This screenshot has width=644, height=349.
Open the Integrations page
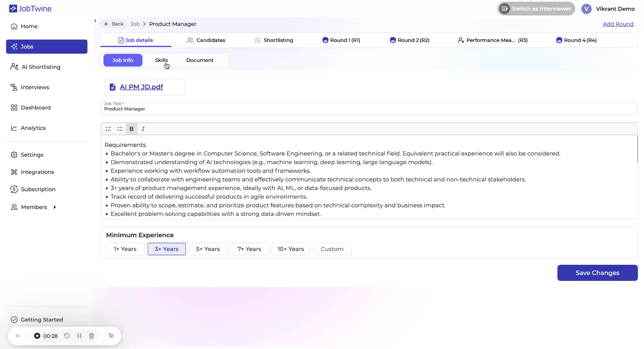click(38, 172)
